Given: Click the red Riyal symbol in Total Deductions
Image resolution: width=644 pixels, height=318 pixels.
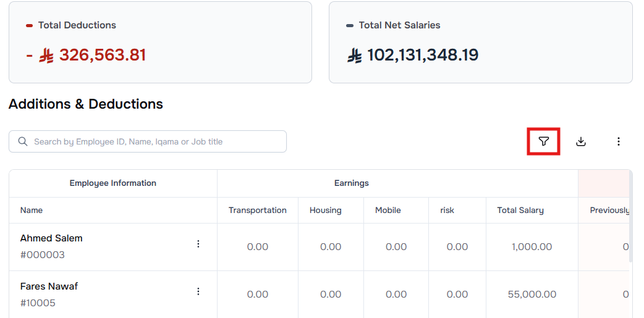Looking at the screenshot, I should tap(47, 56).
